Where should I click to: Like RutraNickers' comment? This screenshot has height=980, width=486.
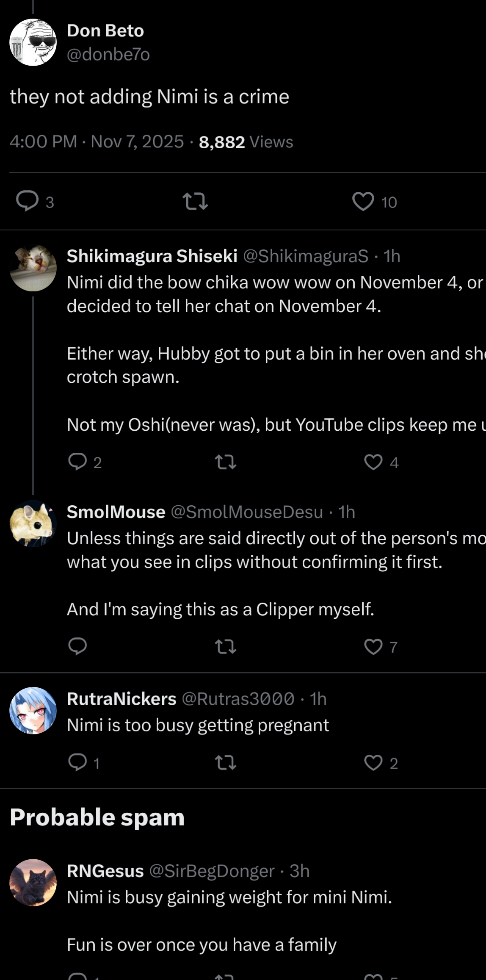click(373, 763)
